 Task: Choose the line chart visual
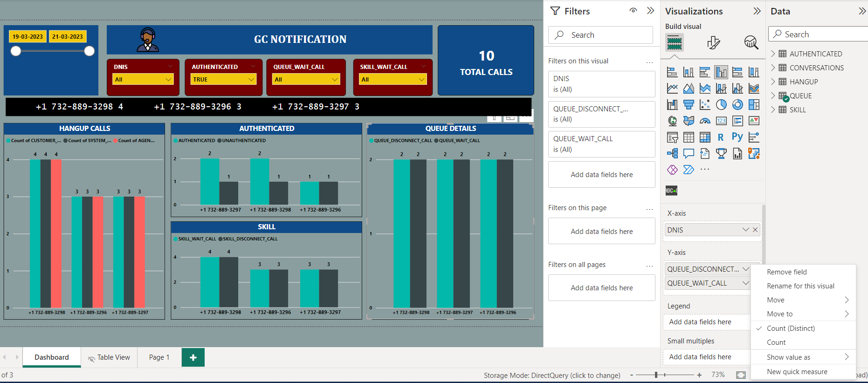[x=672, y=89]
